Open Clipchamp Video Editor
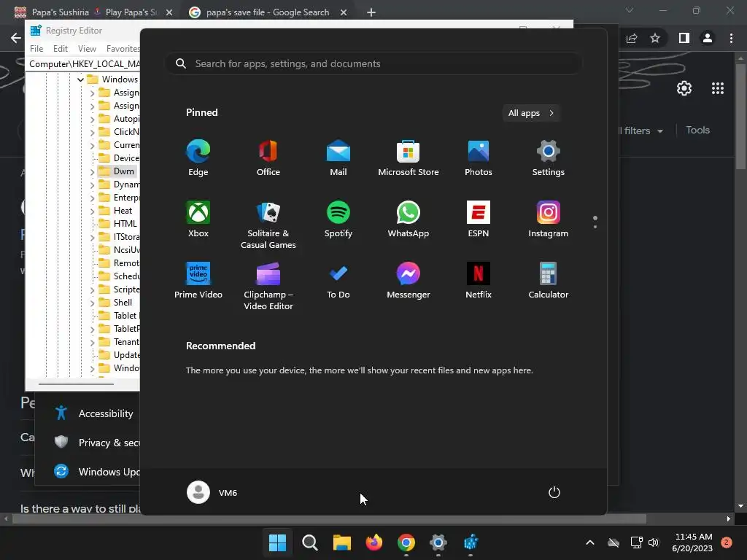This screenshot has width=747, height=560. (x=268, y=287)
